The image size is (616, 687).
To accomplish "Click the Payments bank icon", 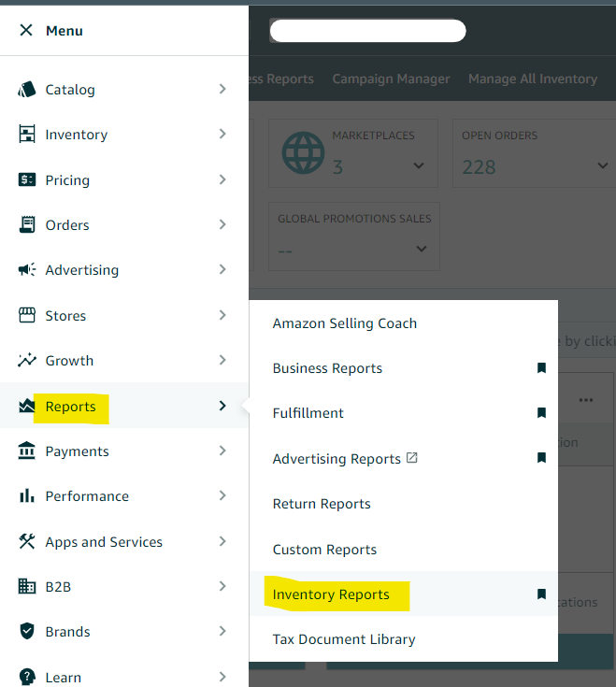I will point(27,451).
